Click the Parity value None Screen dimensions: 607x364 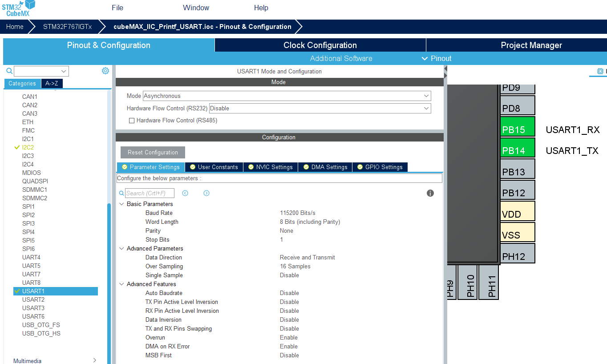287,231
